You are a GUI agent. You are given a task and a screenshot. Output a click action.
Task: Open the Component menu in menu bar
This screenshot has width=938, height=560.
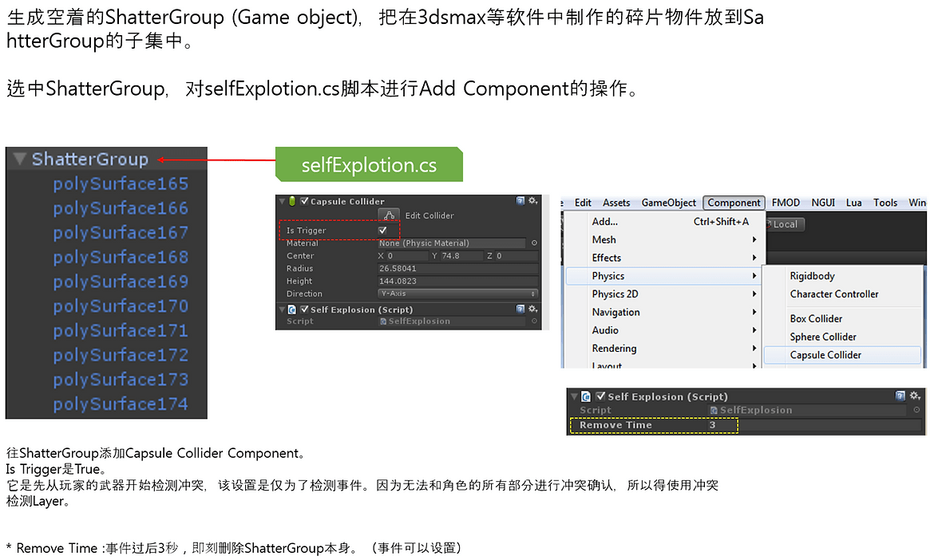point(734,203)
